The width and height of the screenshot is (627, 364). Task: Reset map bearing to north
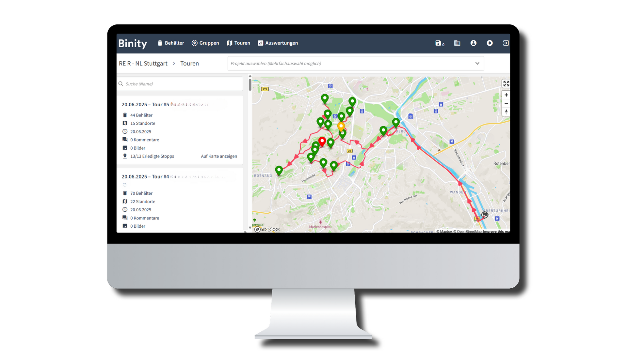click(x=506, y=112)
